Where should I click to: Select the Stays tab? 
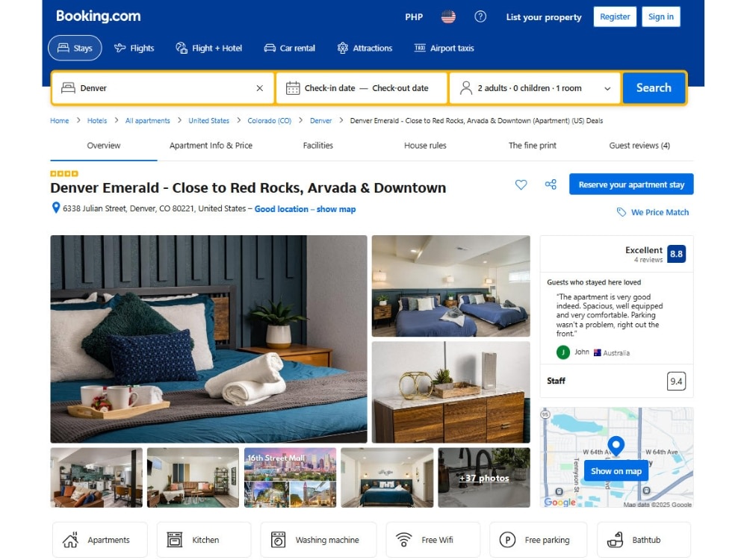tap(75, 48)
